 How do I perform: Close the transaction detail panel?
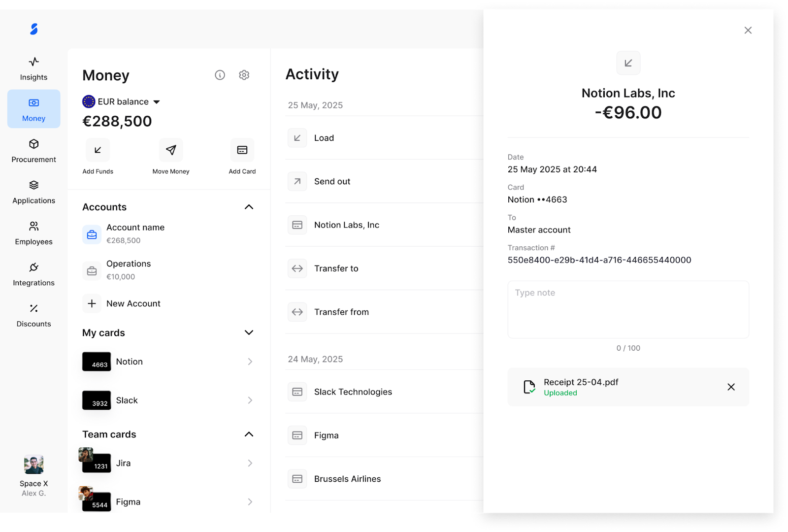(748, 30)
